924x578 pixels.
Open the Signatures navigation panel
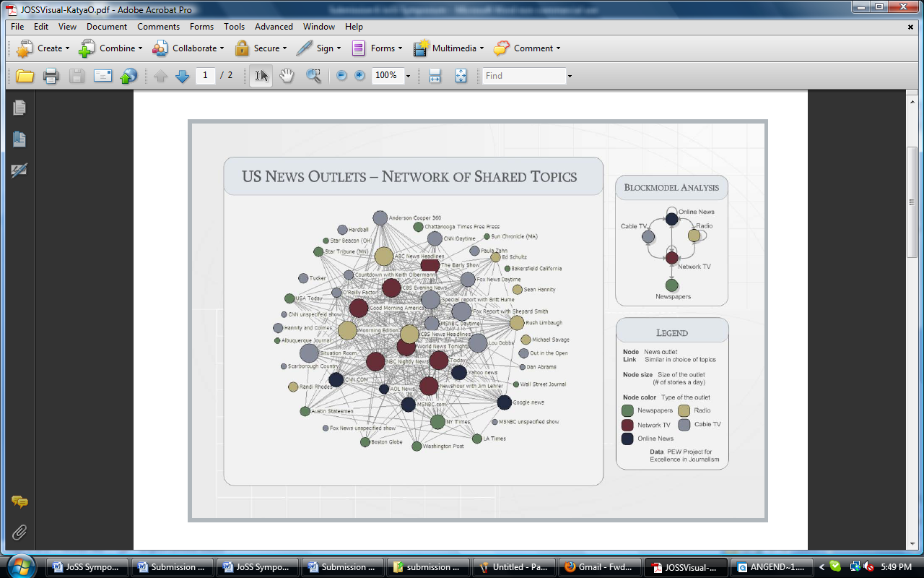click(19, 171)
